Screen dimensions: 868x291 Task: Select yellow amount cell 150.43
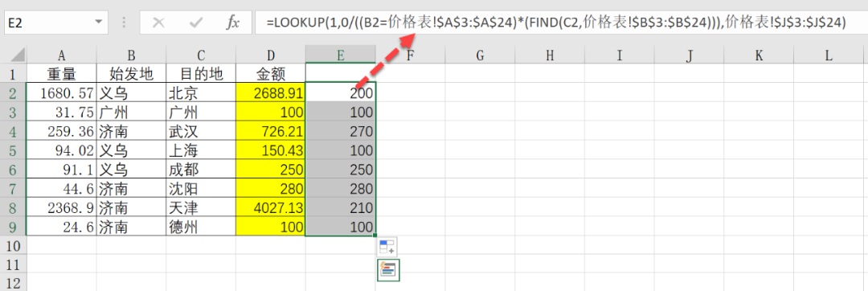pyautogui.click(x=270, y=150)
